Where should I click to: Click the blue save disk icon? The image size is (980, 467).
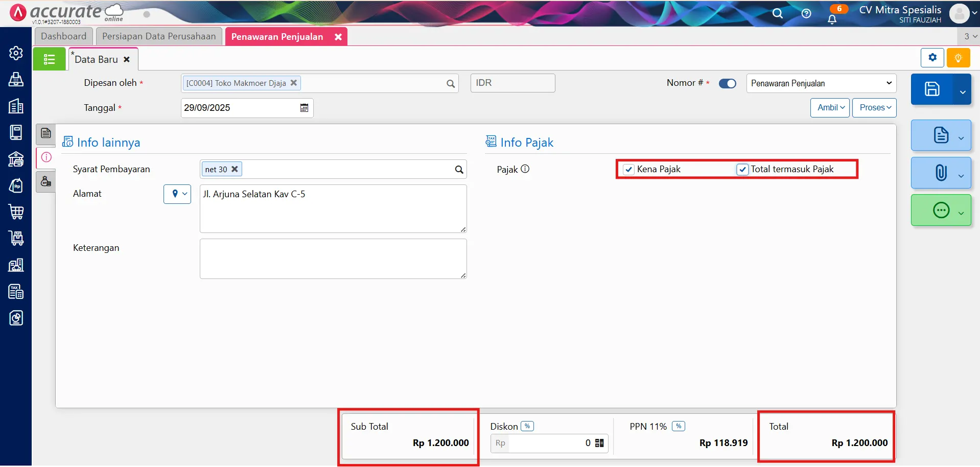[932, 89]
